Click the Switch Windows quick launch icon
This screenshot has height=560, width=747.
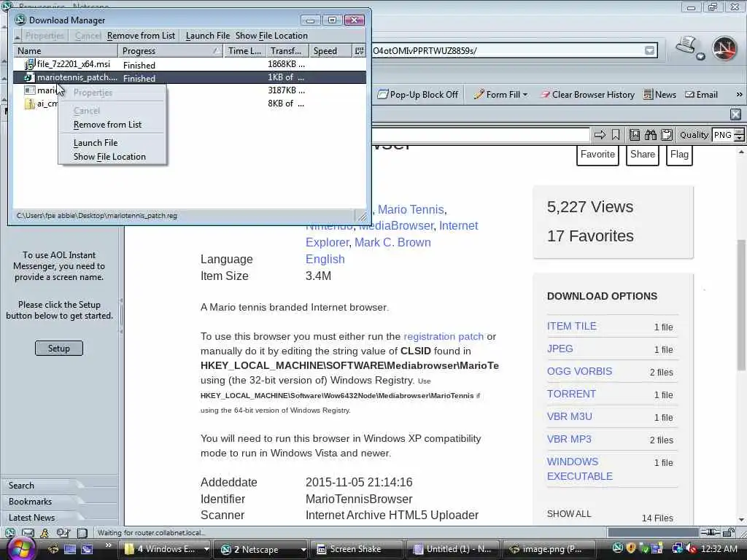click(x=87, y=549)
